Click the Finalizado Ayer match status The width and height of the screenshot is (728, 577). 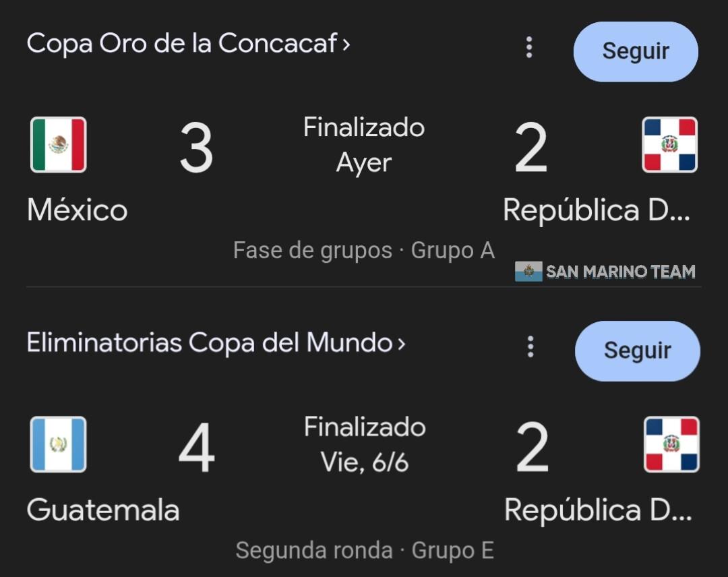click(x=364, y=145)
